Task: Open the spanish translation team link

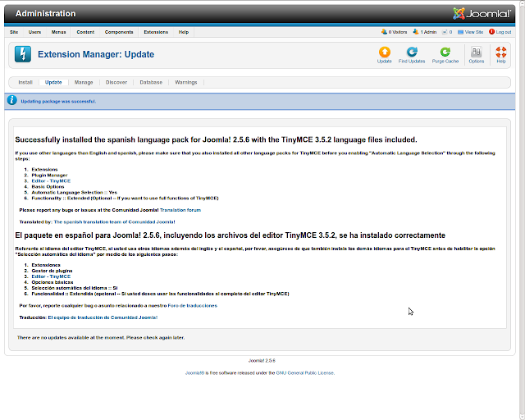Action: tap(114, 221)
